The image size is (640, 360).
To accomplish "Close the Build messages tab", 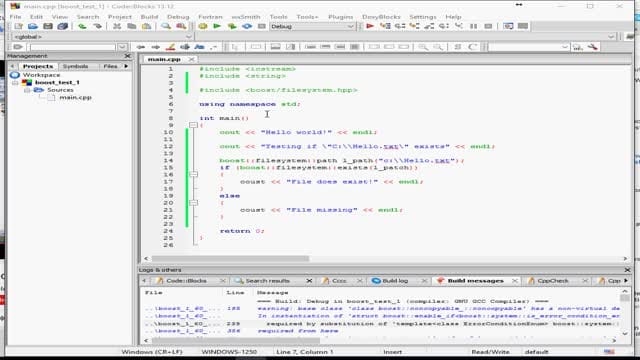I will point(515,281).
